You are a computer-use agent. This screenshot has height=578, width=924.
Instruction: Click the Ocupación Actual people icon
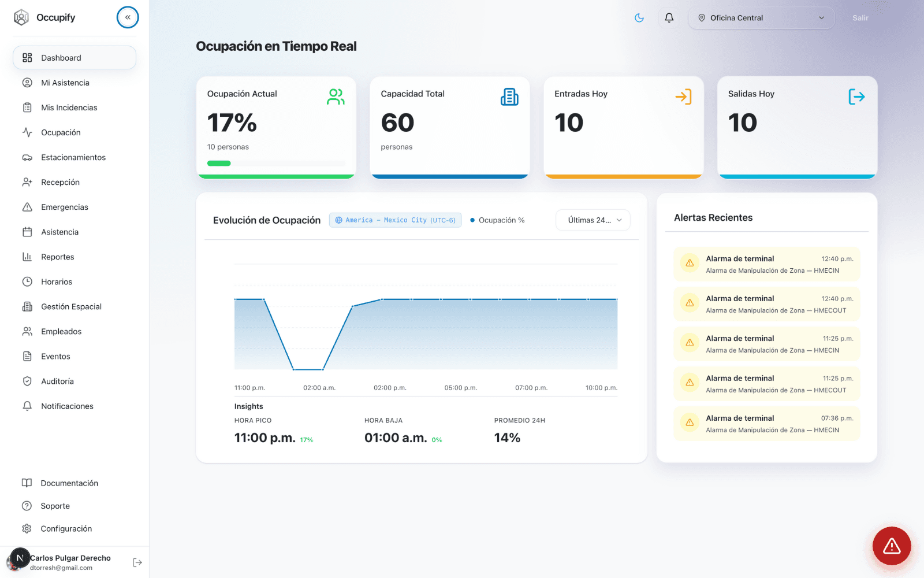coord(336,97)
